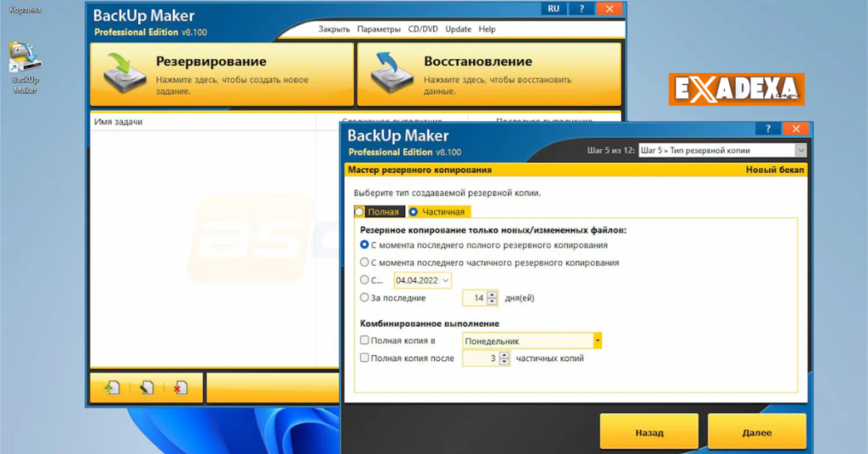Screen dimensions: 868x454
Task: Decrease the partial copies count of 3
Action: click(x=504, y=363)
